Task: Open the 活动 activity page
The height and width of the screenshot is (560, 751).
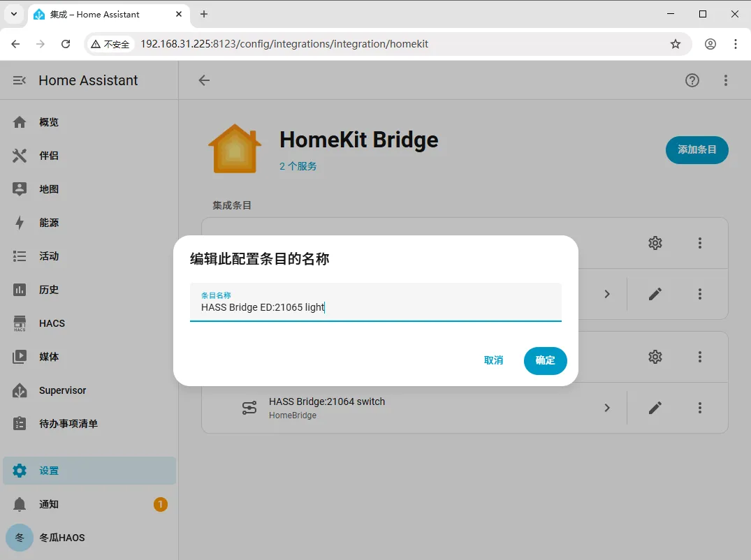Action: (89, 256)
